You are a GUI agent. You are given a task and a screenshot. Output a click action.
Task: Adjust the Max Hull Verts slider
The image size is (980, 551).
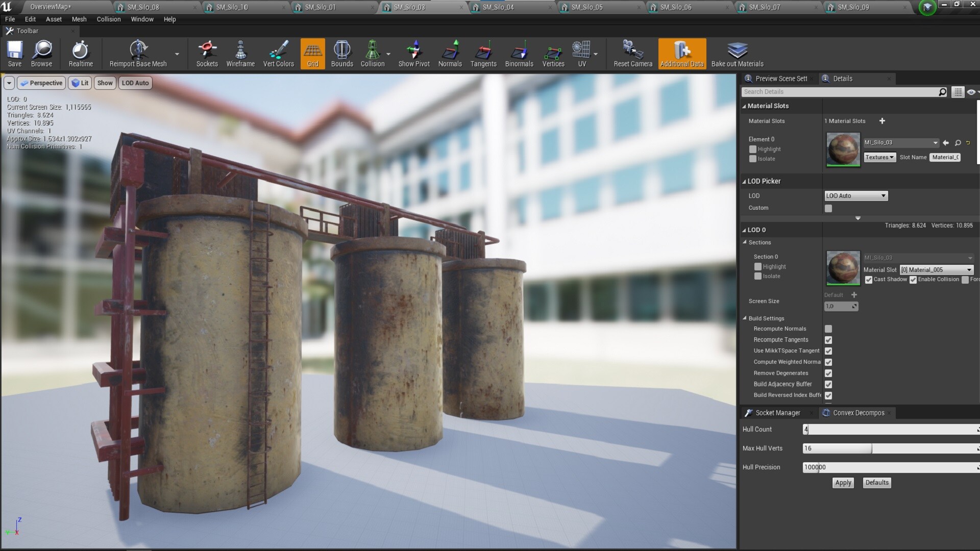click(837, 448)
